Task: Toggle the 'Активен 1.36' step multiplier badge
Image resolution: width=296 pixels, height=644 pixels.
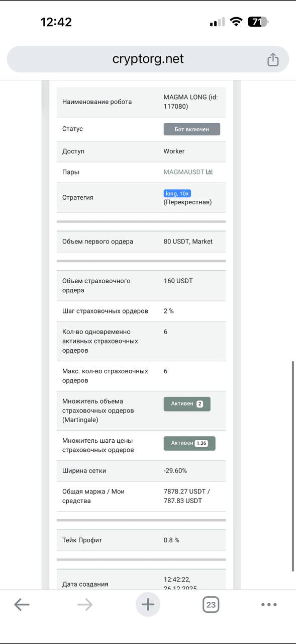Action: tap(189, 443)
